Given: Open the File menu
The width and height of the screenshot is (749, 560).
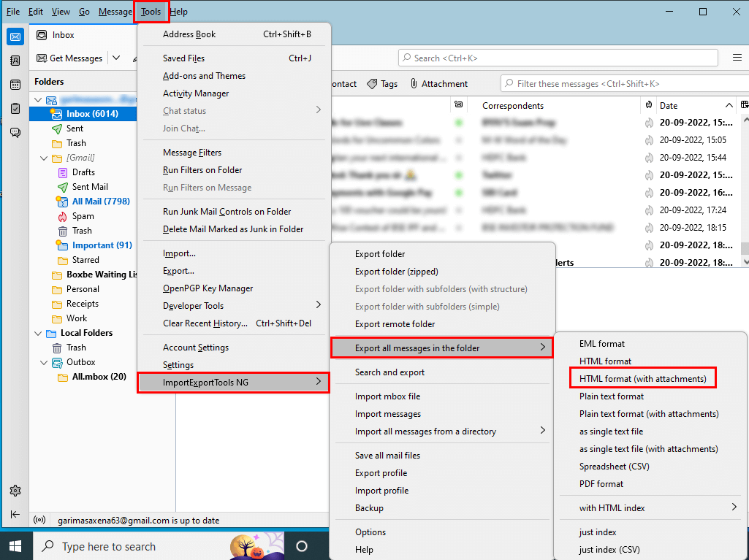Looking at the screenshot, I should (13, 12).
